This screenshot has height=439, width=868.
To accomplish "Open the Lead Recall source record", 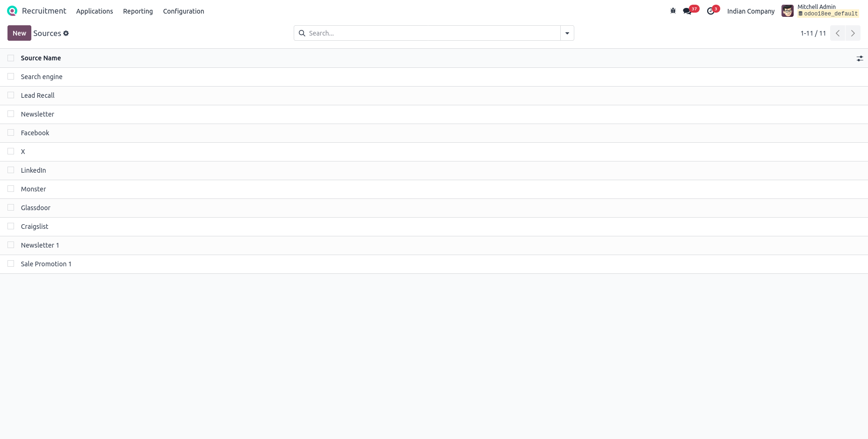I will tap(38, 95).
